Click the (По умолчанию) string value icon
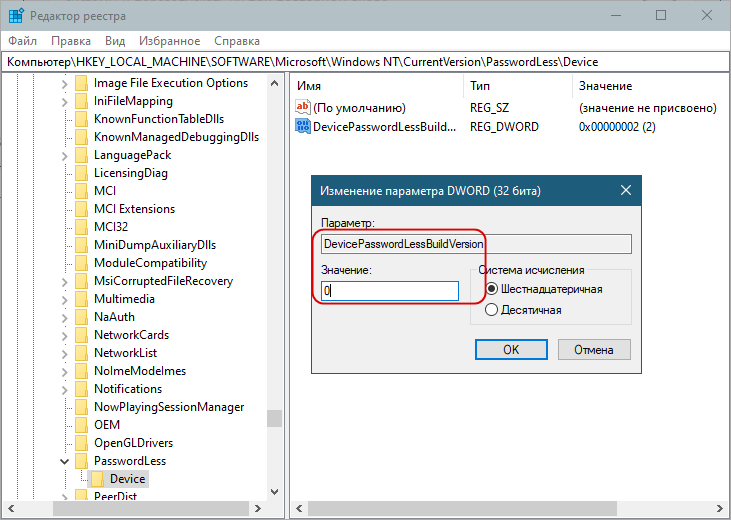 [x=304, y=107]
